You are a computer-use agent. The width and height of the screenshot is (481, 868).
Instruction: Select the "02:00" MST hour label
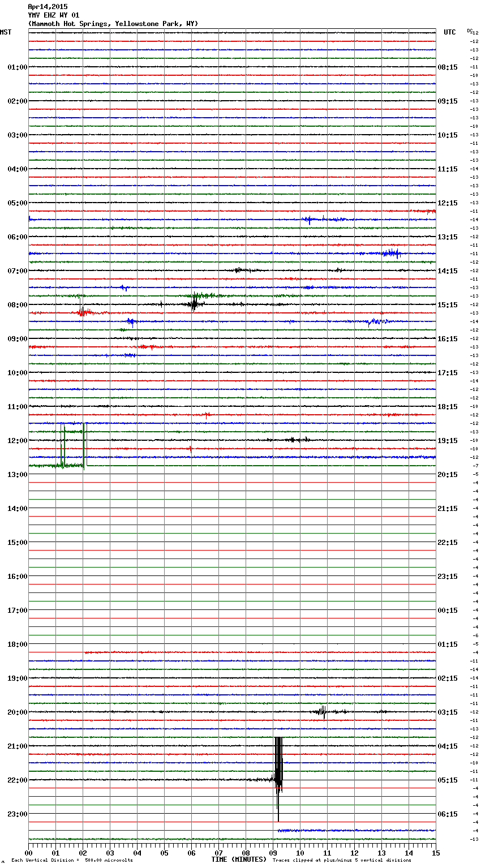point(18,101)
